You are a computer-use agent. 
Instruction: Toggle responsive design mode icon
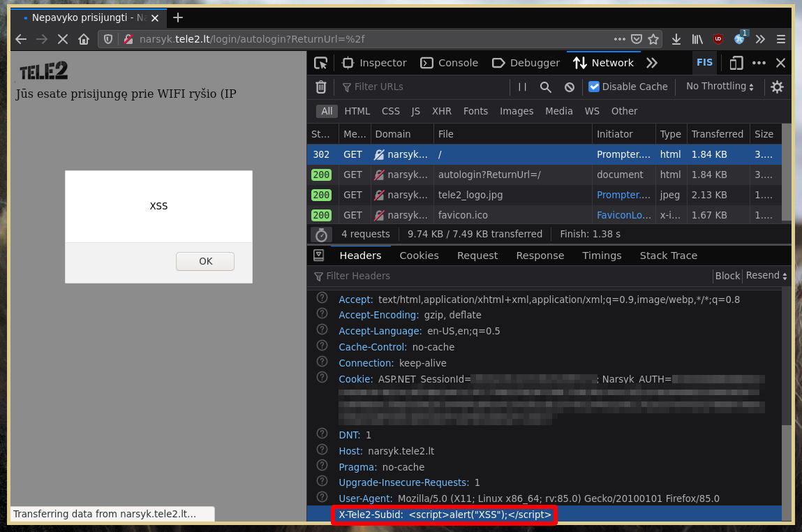click(736, 63)
